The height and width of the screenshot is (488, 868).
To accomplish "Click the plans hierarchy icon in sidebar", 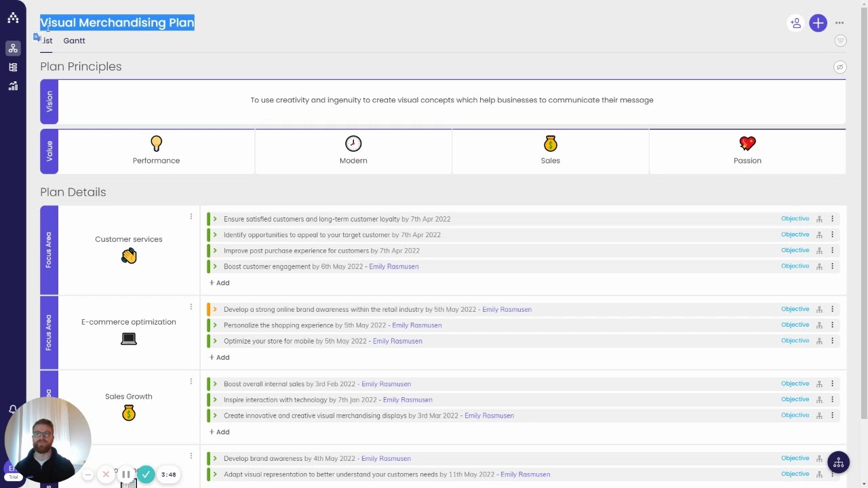I will click(x=13, y=48).
